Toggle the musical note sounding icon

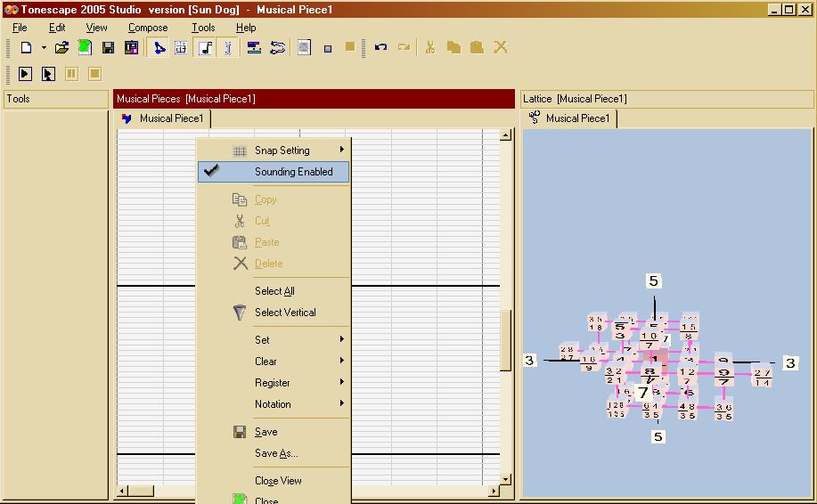[205, 48]
